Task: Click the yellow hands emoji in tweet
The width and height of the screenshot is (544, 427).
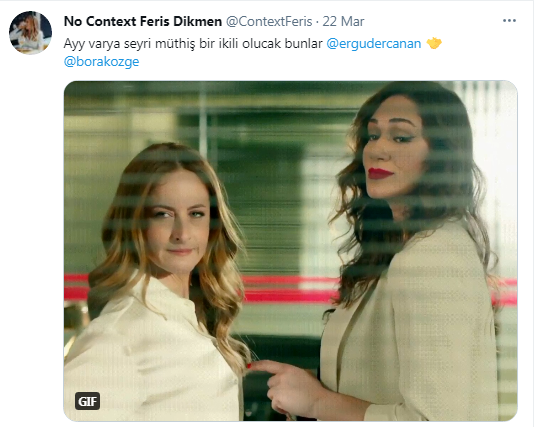Action: 434,43
